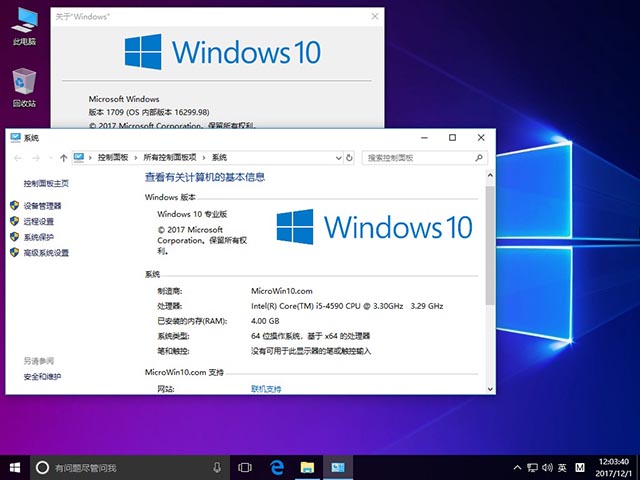The width and height of the screenshot is (640, 480).
Task: Click the Intel Core i5-4590 processor text
Action: (347, 306)
